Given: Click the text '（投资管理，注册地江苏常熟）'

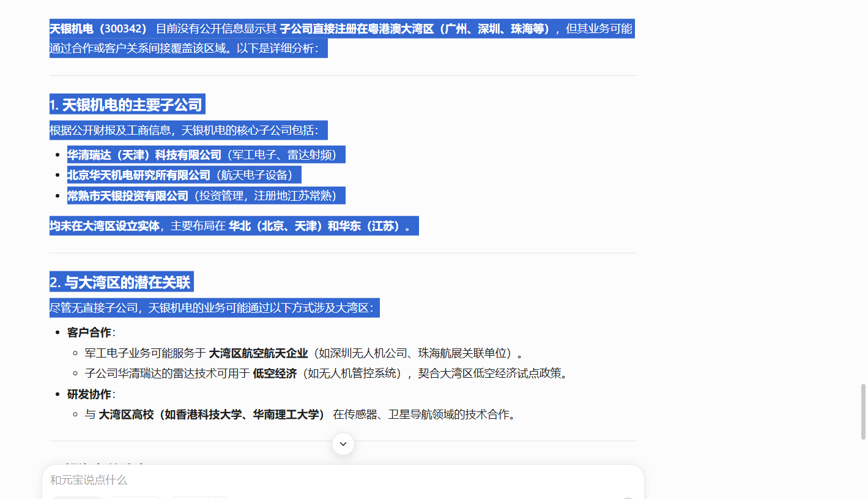Looking at the screenshot, I should (x=265, y=196).
